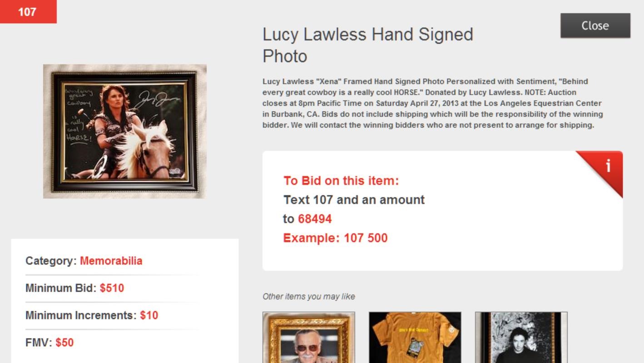
Task: Click the $50 FMV value
Action: 64,343
